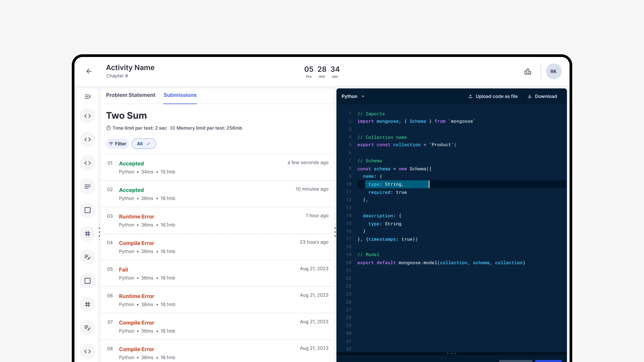Switch to Problem Statement tab
This screenshot has width=644, height=362.
pyautogui.click(x=130, y=95)
